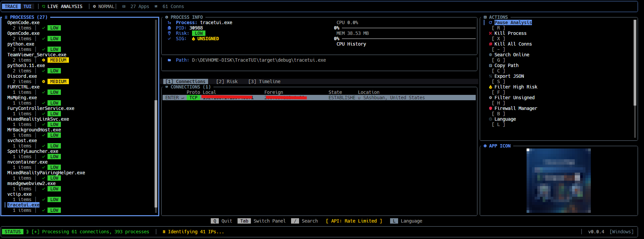644x239 pixels.
Task: Select SpotifyLauncher.exe in process list
Action: (x=33, y=151)
